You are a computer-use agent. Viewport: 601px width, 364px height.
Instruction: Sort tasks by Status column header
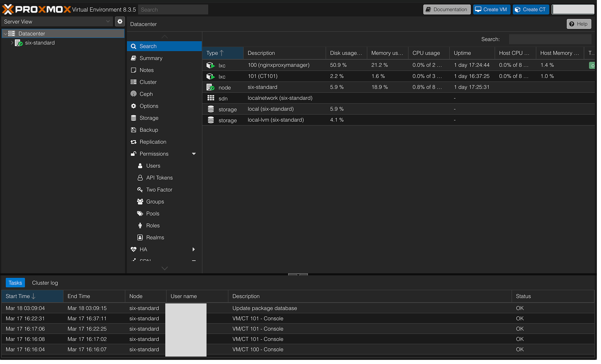tap(553, 296)
